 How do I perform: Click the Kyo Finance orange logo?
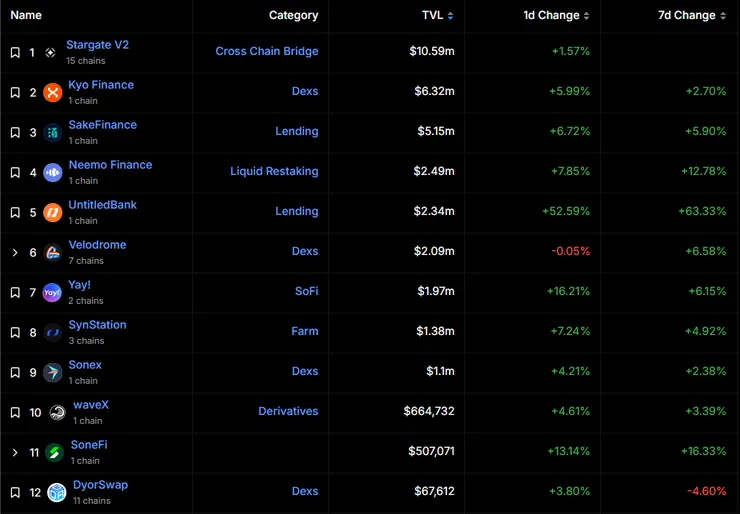pos(52,92)
